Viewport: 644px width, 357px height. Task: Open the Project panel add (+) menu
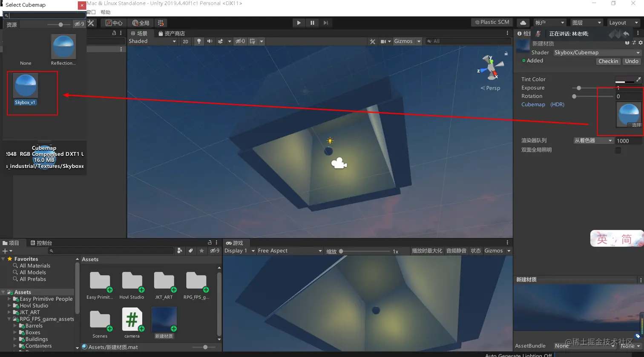point(7,251)
